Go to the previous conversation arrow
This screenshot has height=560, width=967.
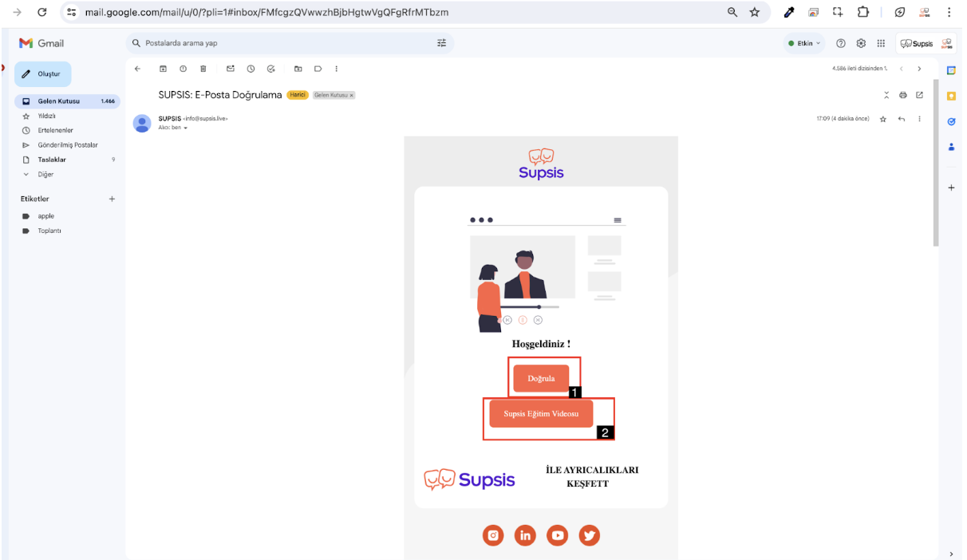click(901, 69)
